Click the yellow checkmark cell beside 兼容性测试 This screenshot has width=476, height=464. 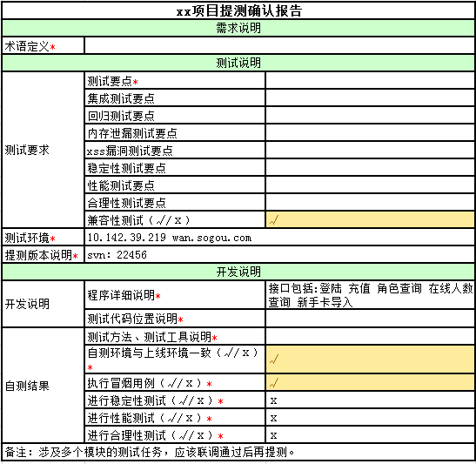[x=370, y=219]
